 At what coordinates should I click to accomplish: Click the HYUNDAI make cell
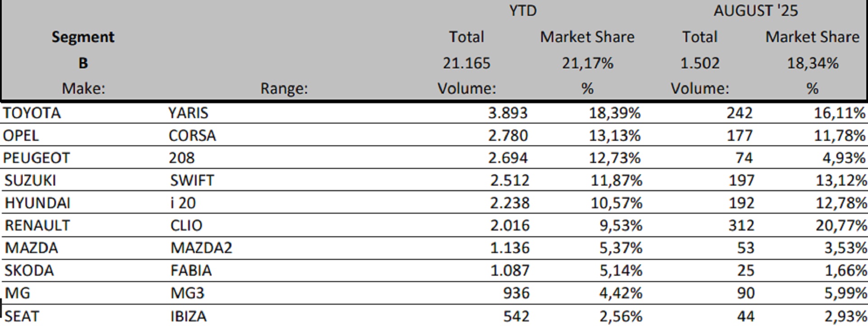[38, 203]
